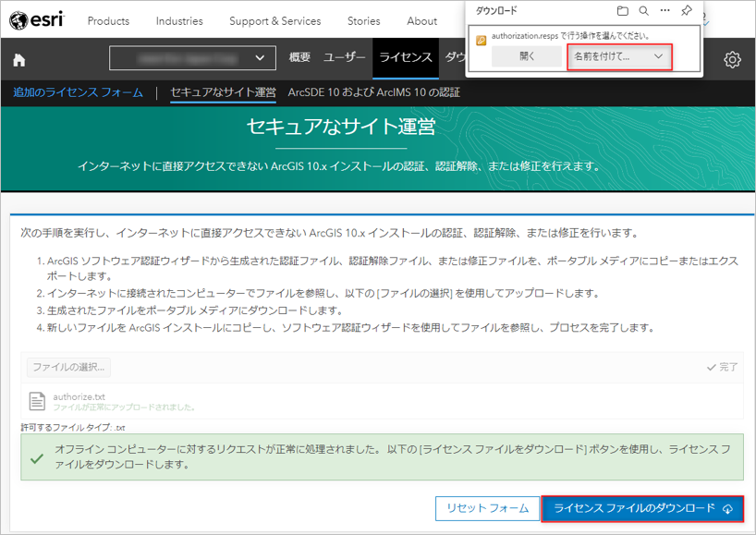Switch to the 概要 tab
The height and width of the screenshot is (535, 756).
pyautogui.click(x=299, y=57)
